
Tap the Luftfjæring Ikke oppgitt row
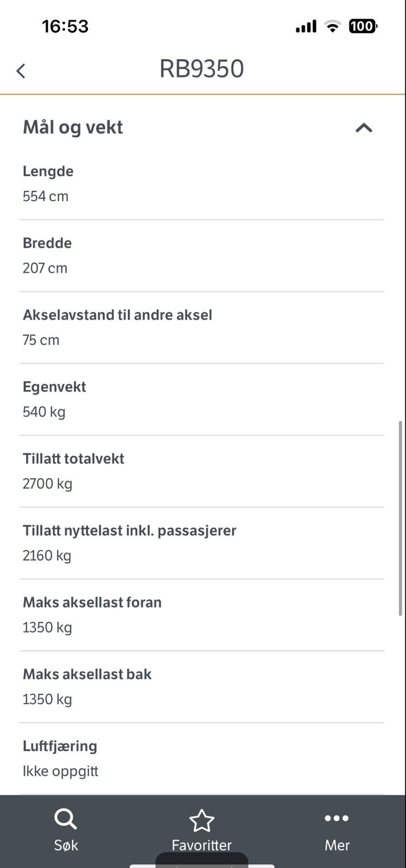point(201,758)
